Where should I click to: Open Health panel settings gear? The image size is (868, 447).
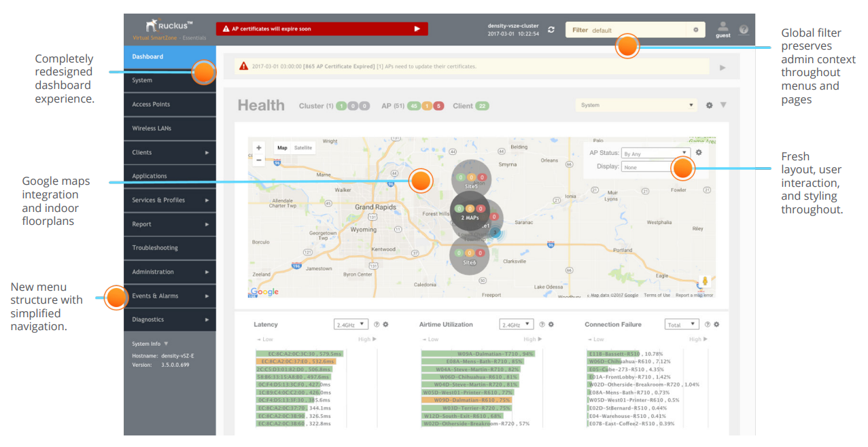(x=710, y=105)
